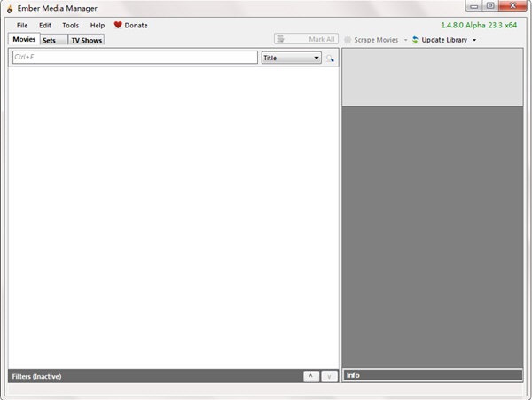Click Scrape Movies button

tap(372, 40)
